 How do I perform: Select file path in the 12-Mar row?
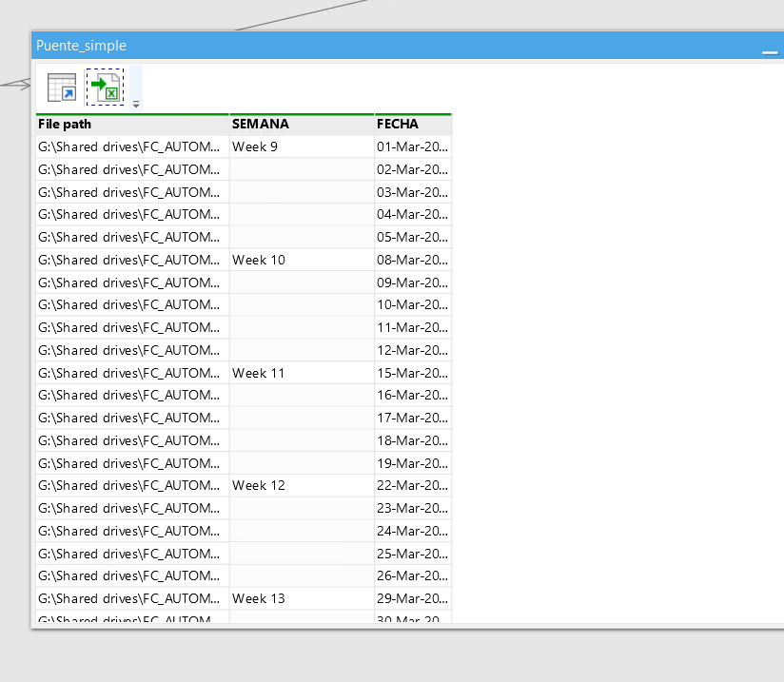click(x=132, y=350)
